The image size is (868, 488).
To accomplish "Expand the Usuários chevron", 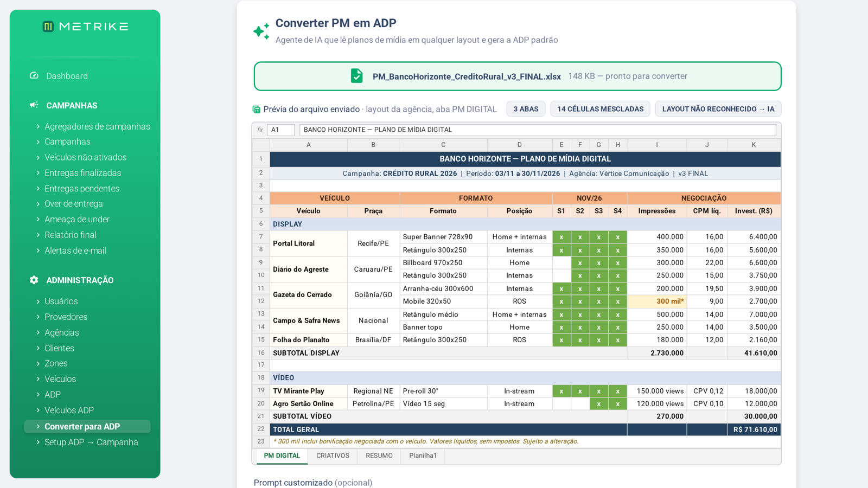I will [x=38, y=301].
